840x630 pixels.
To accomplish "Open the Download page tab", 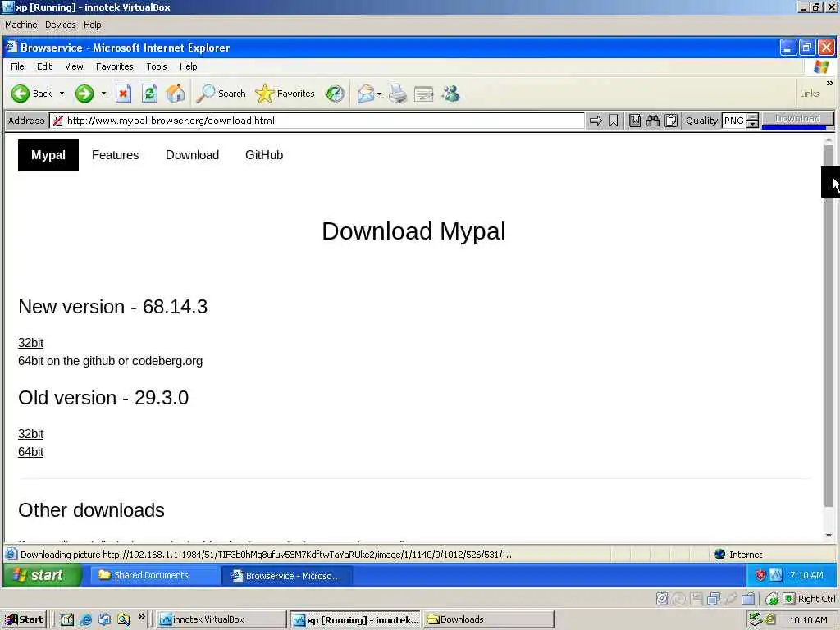I will point(192,155).
